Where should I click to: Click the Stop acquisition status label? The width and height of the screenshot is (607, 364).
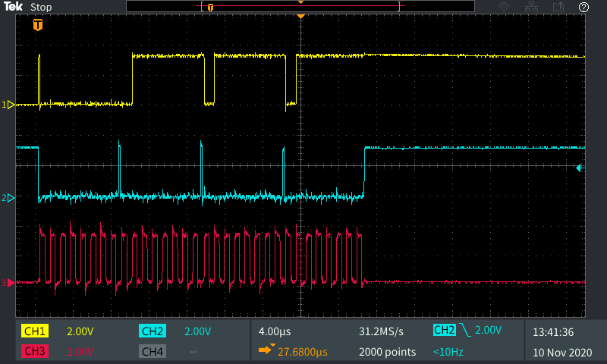tap(41, 7)
